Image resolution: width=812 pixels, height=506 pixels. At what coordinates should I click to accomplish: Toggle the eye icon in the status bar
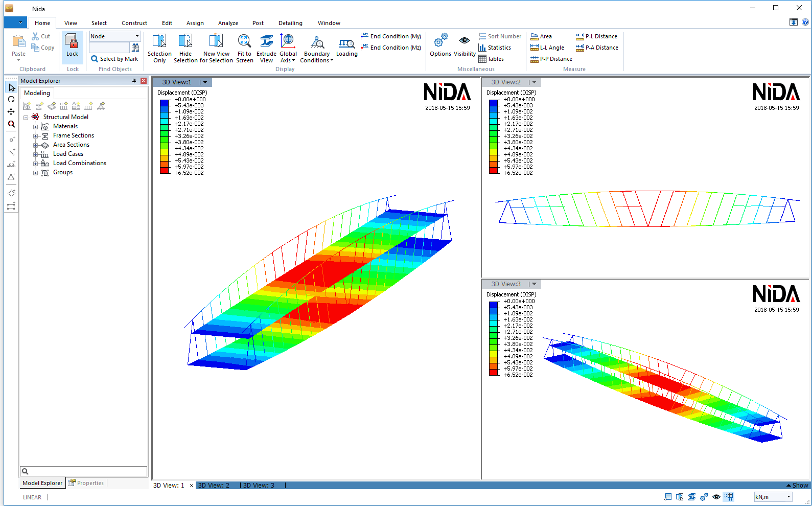(716, 497)
